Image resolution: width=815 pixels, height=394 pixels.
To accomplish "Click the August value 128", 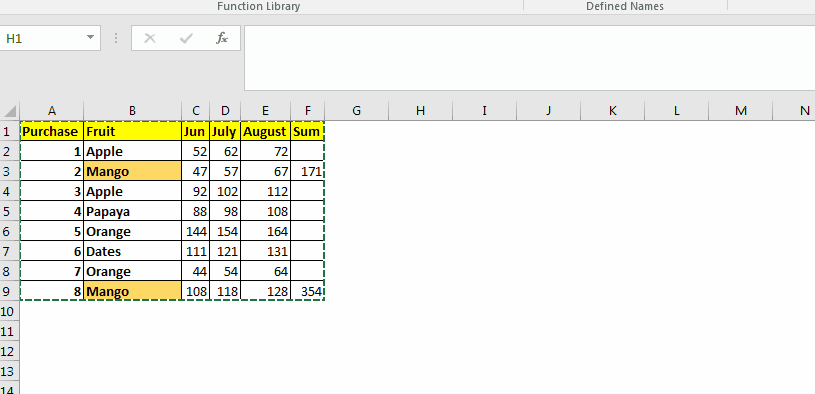I will 266,292.
